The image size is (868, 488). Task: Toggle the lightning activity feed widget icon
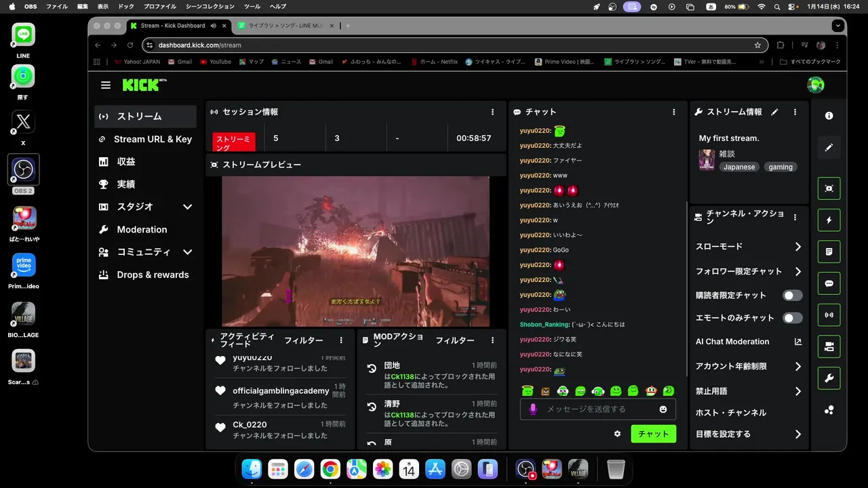click(829, 220)
